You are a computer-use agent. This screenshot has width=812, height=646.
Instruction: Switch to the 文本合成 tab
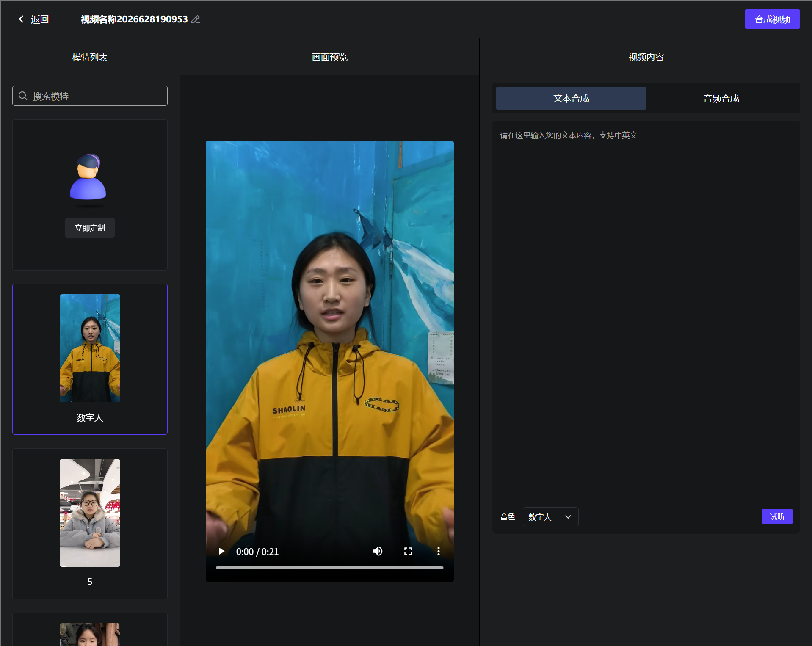571,98
